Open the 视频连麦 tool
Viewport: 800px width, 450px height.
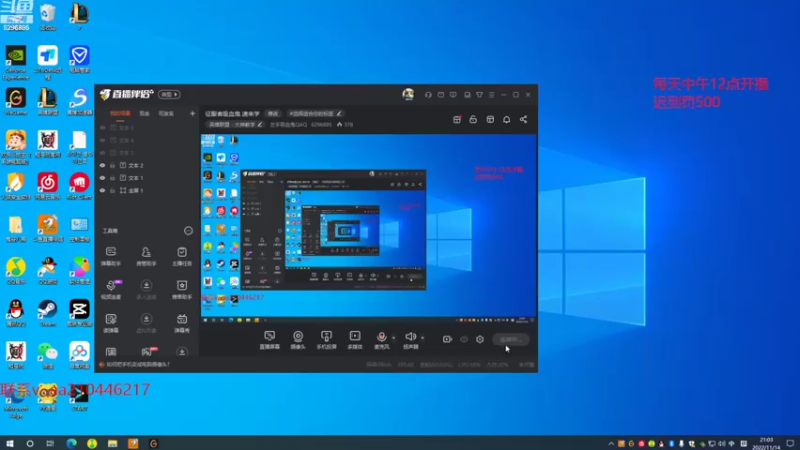[111, 289]
